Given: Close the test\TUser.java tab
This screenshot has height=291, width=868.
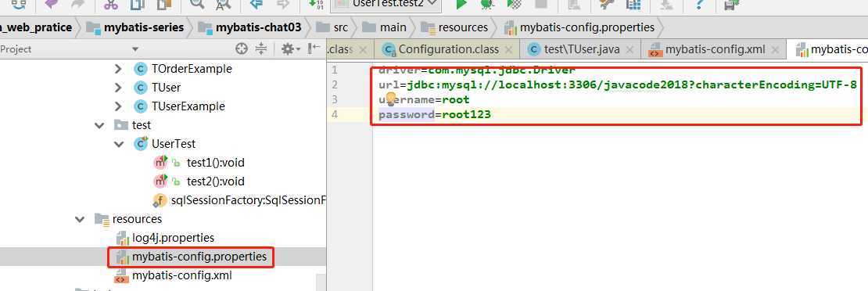Looking at the screenshot, I should (x=629, y=50).
